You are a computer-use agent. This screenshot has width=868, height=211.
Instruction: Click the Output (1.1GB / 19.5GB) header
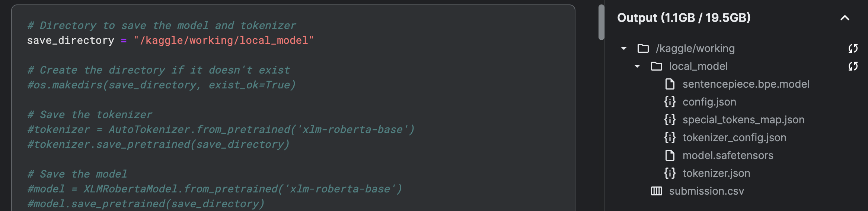click(683, 18)
